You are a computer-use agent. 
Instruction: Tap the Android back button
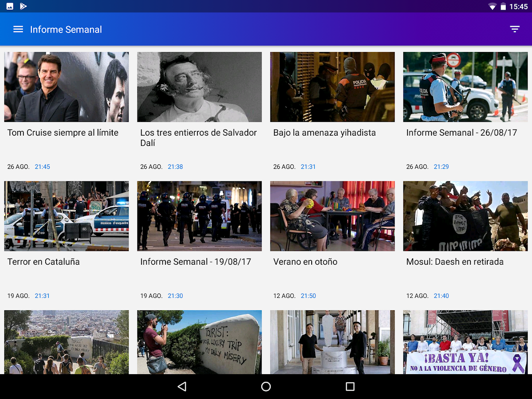(182, 387)
